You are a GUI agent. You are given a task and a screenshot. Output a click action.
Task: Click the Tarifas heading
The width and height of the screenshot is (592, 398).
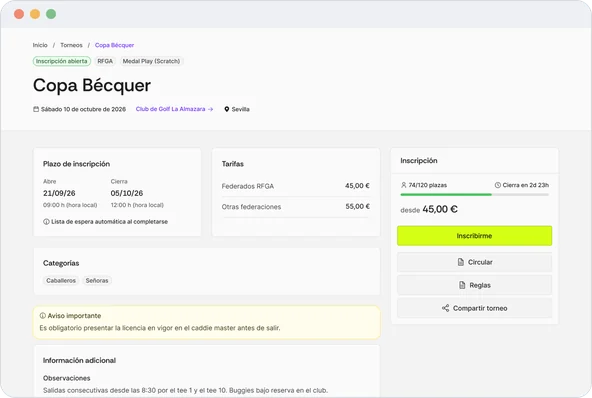(x=233, y=164)
